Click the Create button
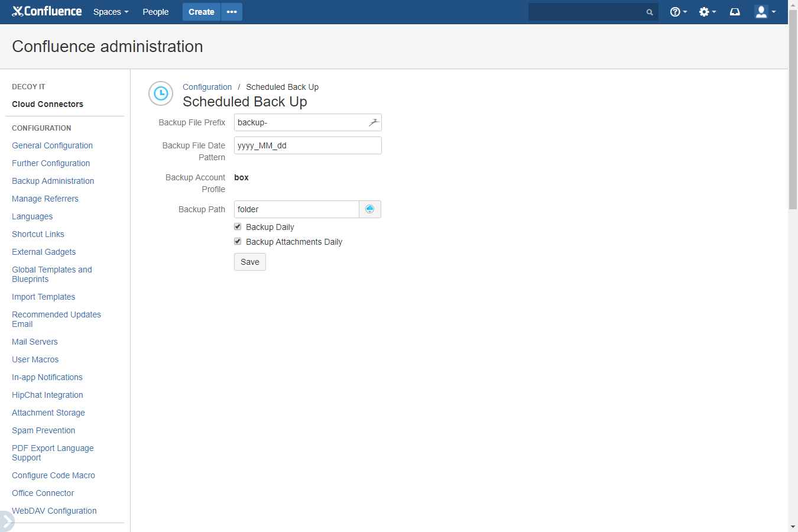Viewport: 798px width, 532px height. click(201, 12)
